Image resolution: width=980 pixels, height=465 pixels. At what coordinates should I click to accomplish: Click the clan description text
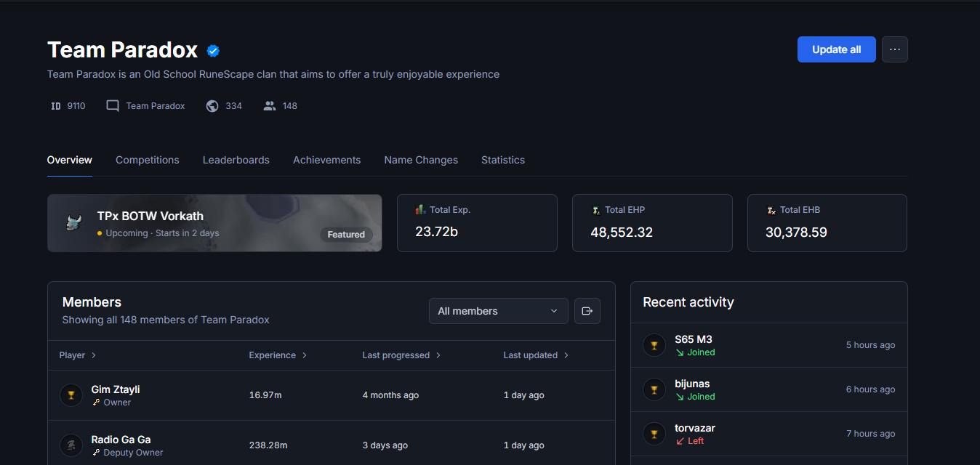pyautogui.click(x=273, y=74)
